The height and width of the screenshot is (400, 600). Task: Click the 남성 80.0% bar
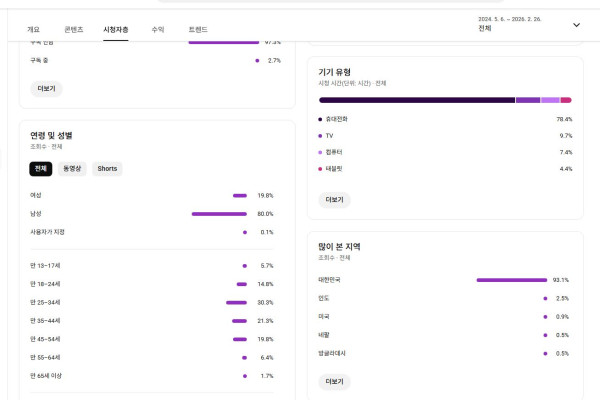click(x=219, y=213)
